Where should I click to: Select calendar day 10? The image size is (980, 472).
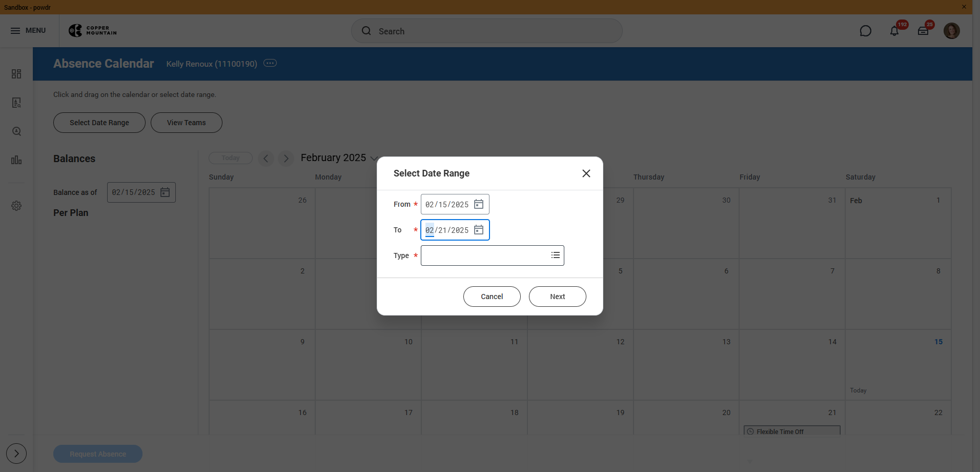[x=368, y=365]
